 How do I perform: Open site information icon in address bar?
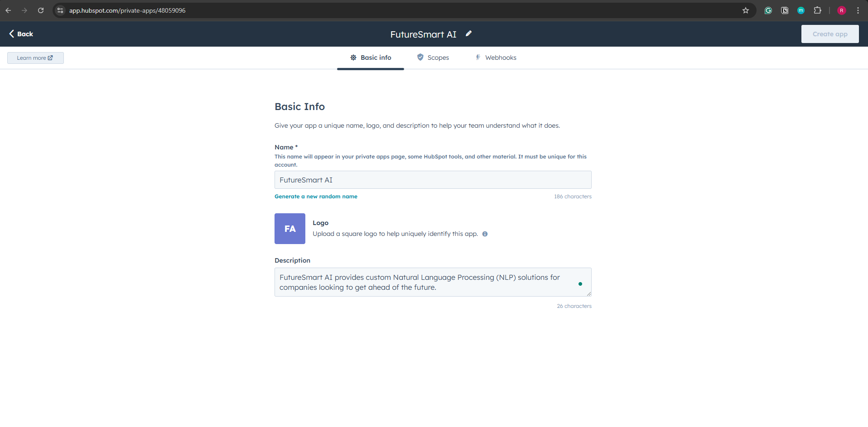pyautogui.click(x=60, y=10)
